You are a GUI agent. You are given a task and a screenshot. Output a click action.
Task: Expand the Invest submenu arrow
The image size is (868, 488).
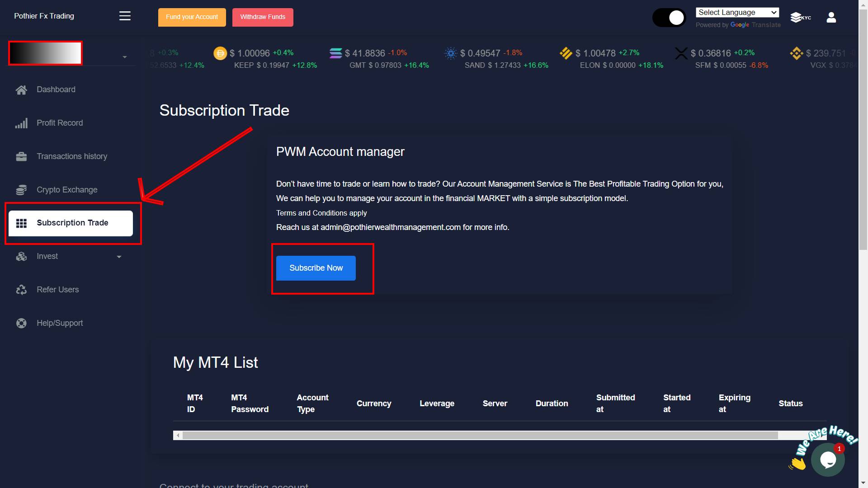click(119, 257)
